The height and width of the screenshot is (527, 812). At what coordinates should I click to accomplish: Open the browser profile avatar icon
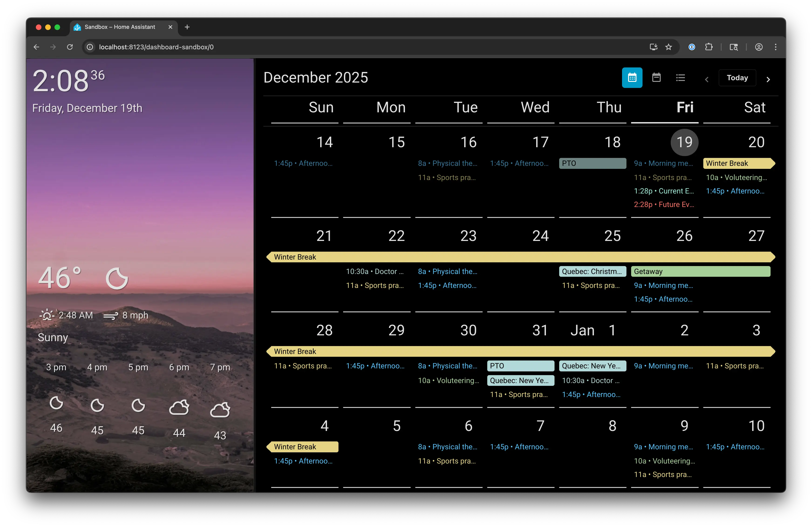(759, 47)
